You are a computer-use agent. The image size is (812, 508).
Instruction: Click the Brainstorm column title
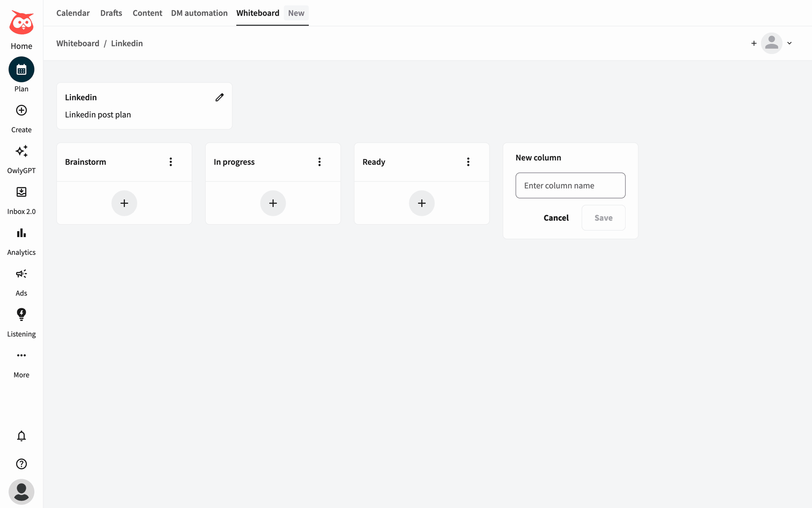click(x=85, y=162)
